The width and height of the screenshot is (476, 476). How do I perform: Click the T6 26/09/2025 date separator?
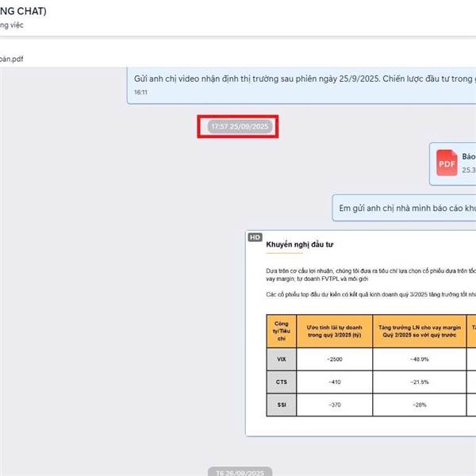[x=239, y=473]
